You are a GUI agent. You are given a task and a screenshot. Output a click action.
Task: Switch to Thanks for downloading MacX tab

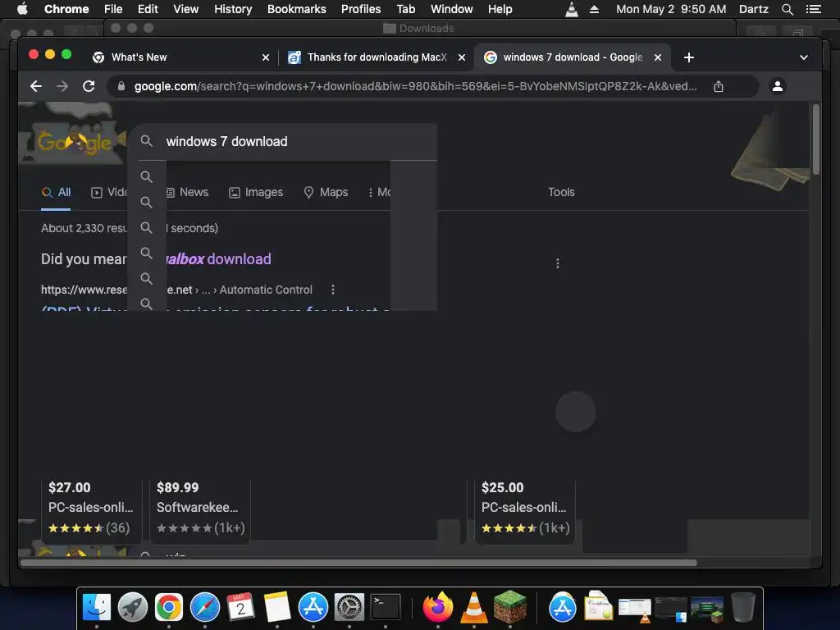[376, 57]
